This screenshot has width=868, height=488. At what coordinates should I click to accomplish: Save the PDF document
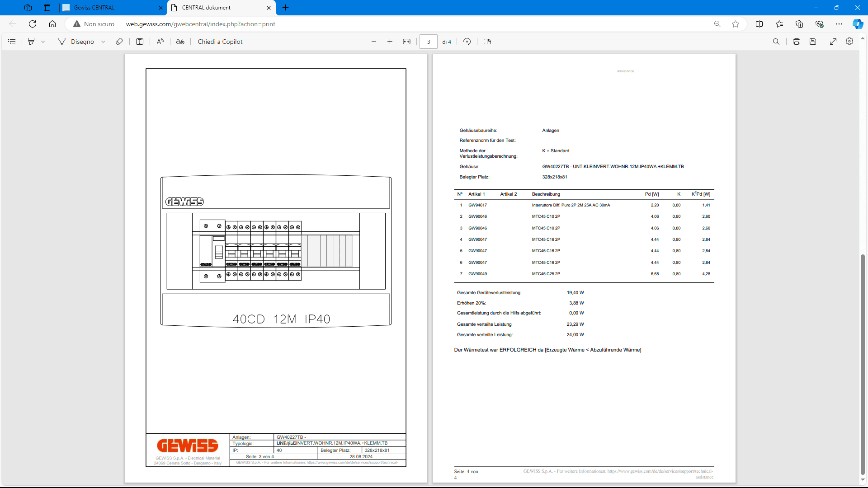(x=813, y=42)
